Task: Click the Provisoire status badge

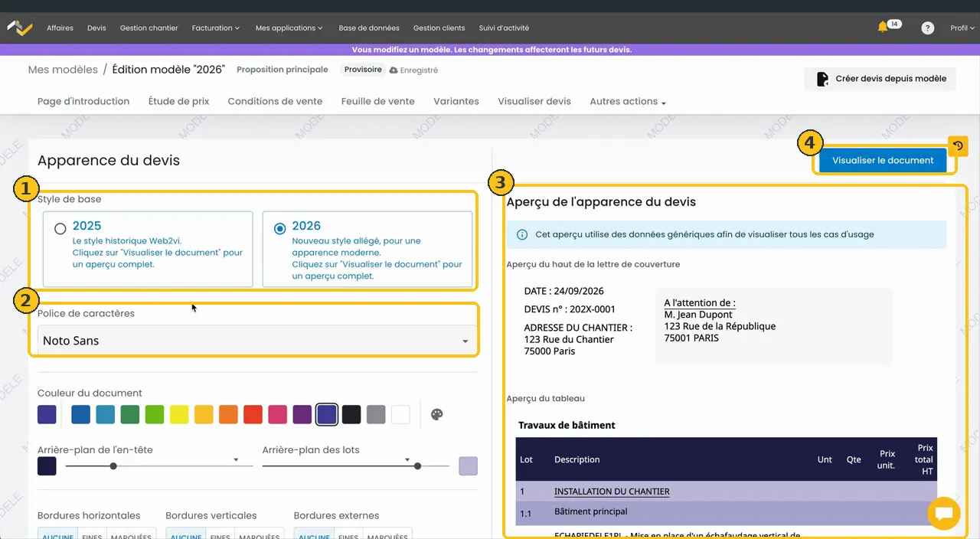Action: (x=363, y=70)
